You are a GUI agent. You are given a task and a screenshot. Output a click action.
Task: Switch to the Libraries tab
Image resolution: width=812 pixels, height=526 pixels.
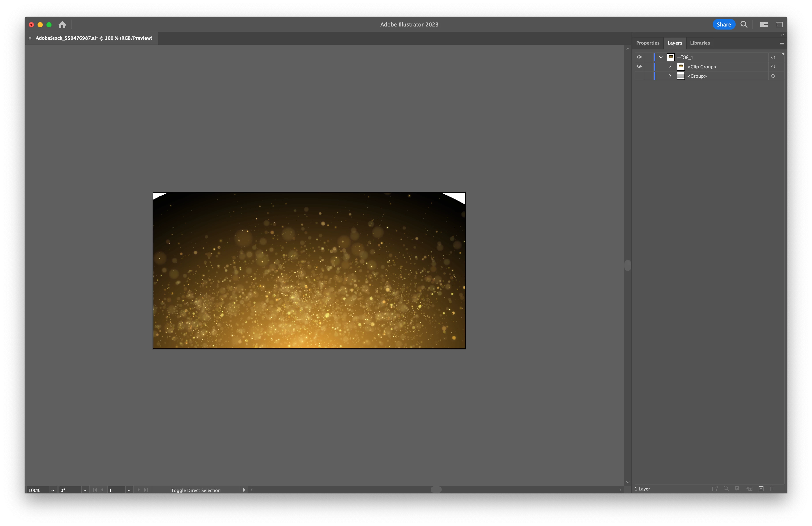700,43
